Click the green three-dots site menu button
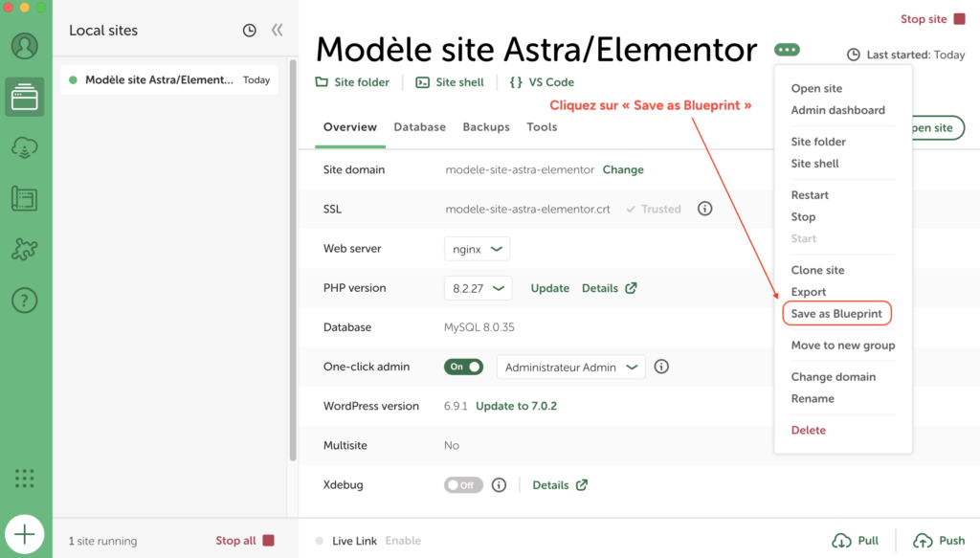 point(787,50)
